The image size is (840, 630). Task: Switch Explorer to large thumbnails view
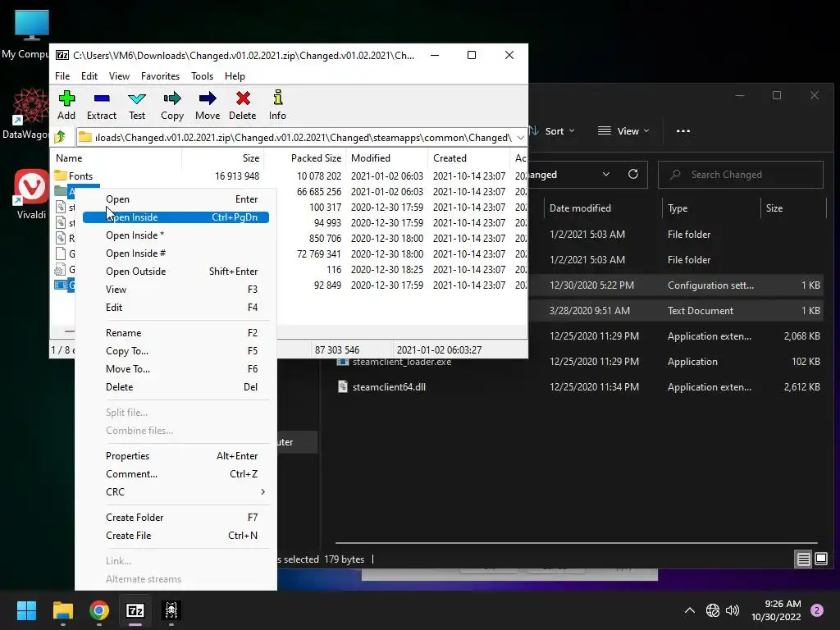[820, 559]
